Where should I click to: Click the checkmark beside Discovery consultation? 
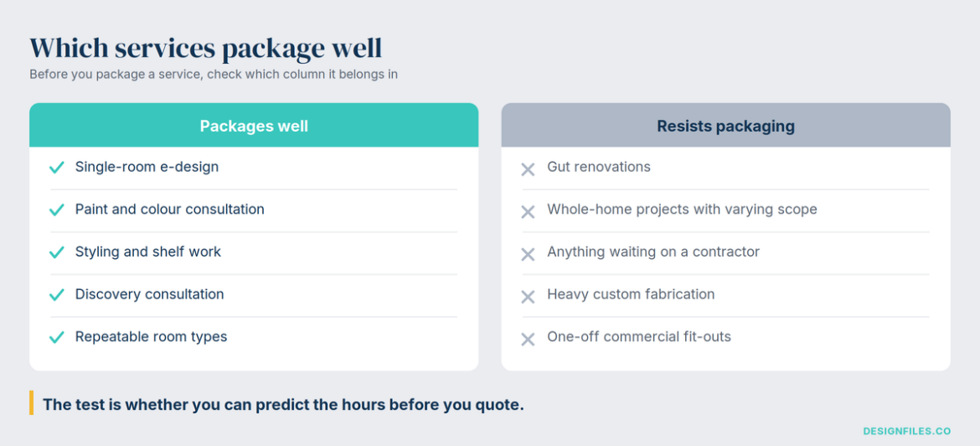(x=57, y=295)
